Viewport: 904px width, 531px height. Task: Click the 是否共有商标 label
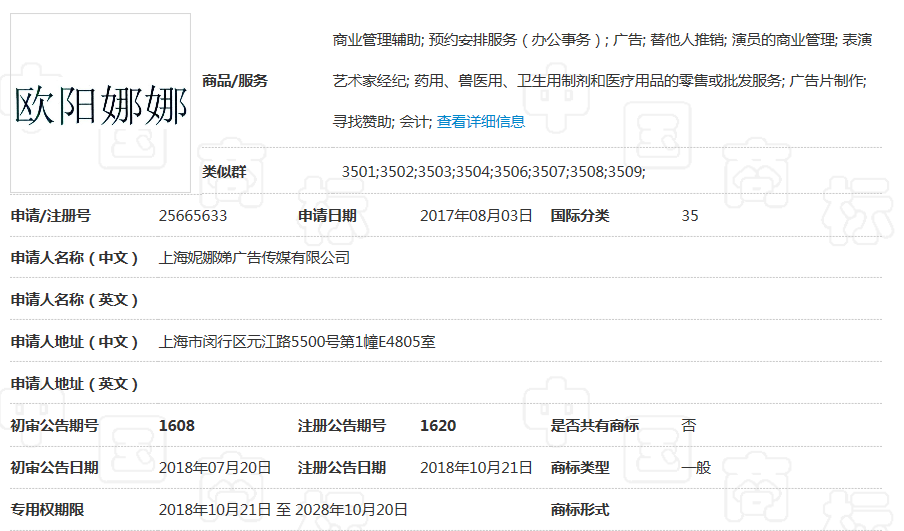595,425
